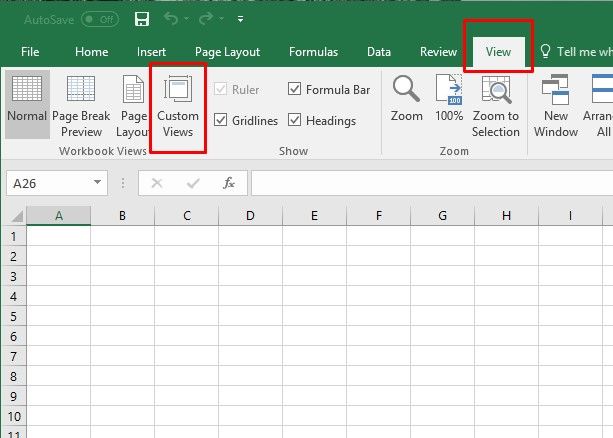This screenshot has width=613, height=438.
Task: Switch to Page Break Preview
Action: (81, 106)
